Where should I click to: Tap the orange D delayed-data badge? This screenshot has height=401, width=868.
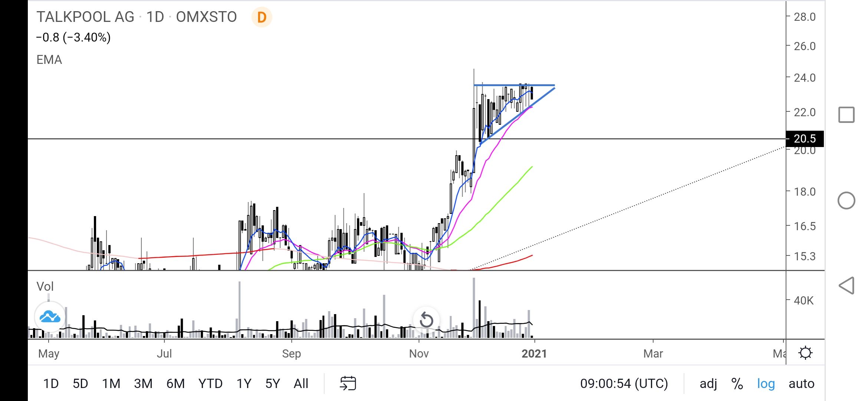(x=262, y=17)
